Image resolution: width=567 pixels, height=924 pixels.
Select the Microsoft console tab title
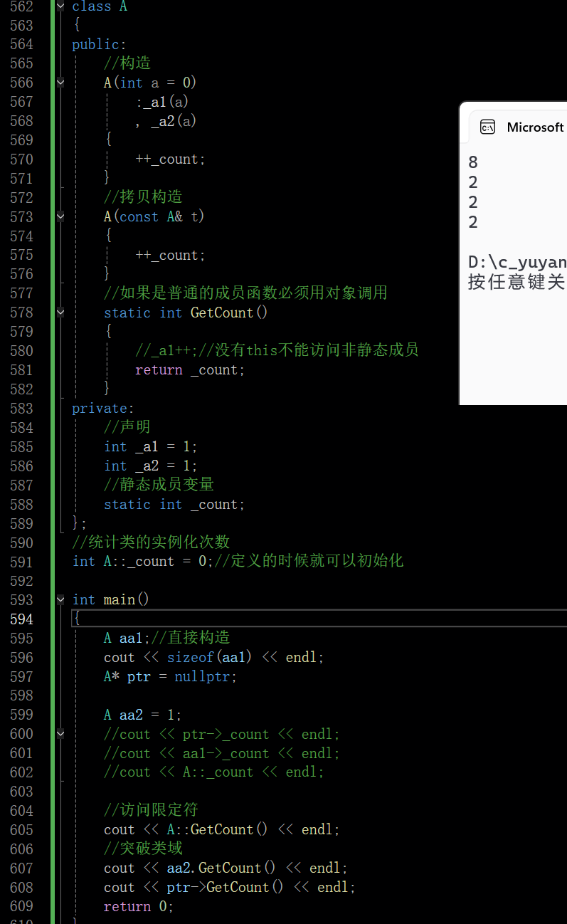[535, 127]
